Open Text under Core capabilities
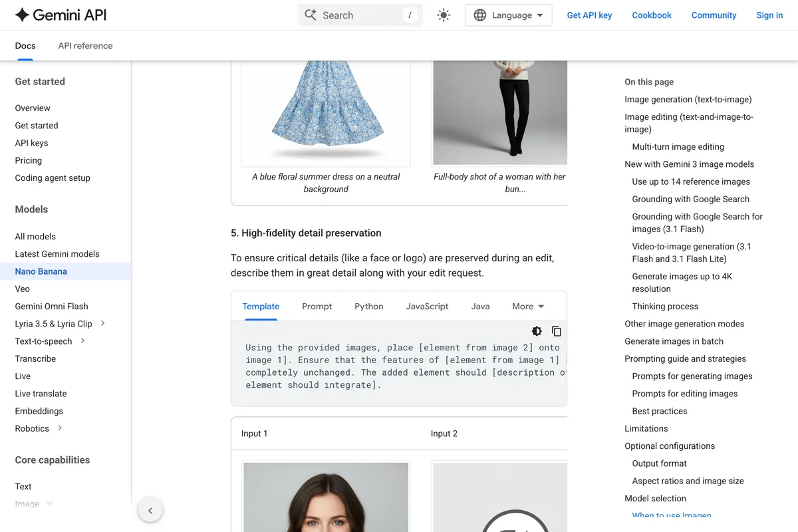798x532 pixels. [x=23, y=486]
